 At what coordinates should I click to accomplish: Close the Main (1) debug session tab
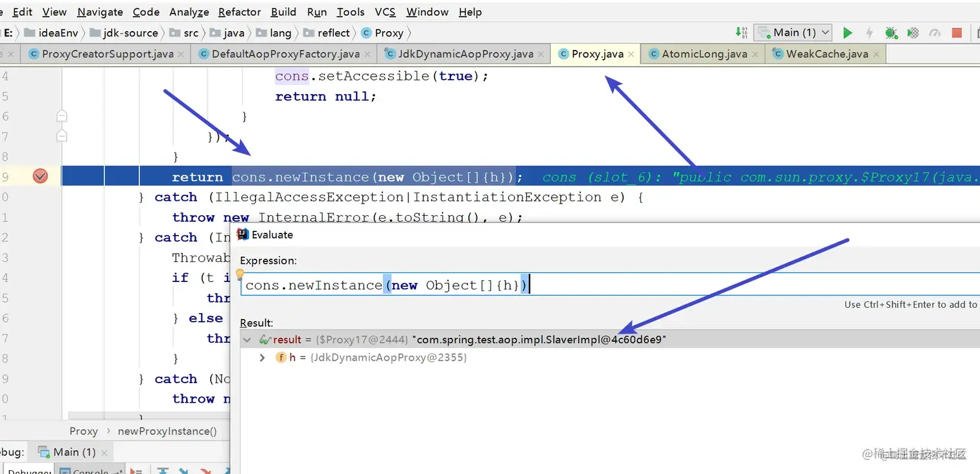click(x=104, y=453)
